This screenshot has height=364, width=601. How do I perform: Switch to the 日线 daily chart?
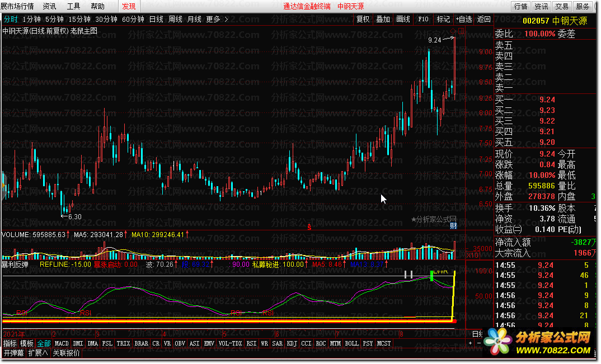click(156, 19)
